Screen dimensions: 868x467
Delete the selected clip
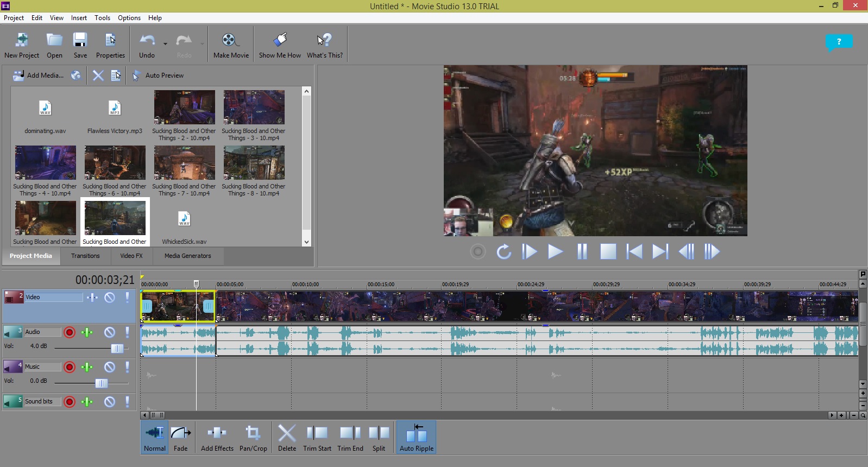coord(287,437)
